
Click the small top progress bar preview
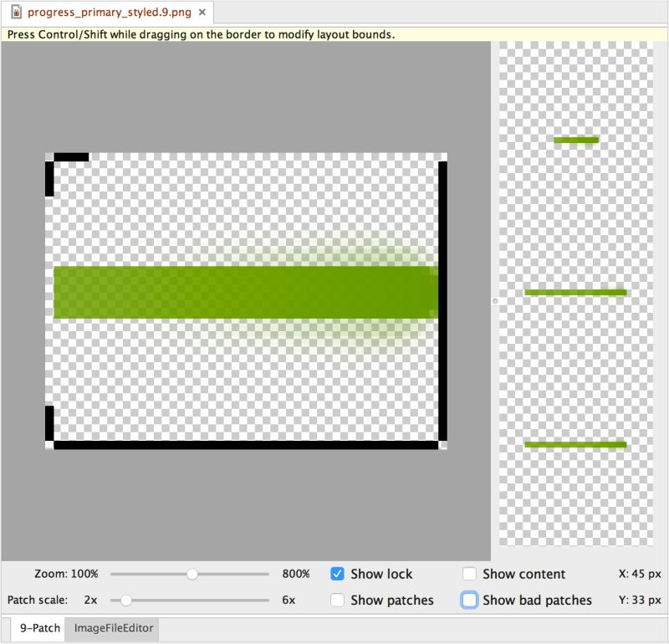(575, 140)
